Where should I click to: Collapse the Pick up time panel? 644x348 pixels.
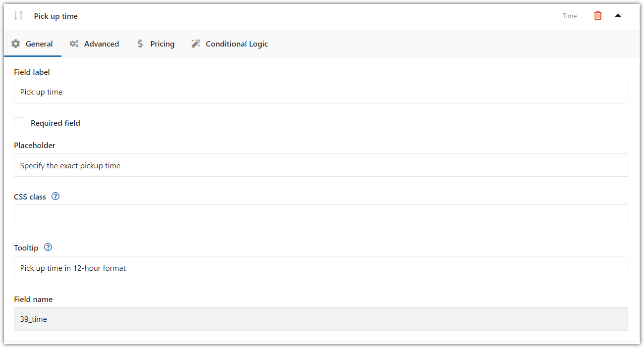pos(618,15)
